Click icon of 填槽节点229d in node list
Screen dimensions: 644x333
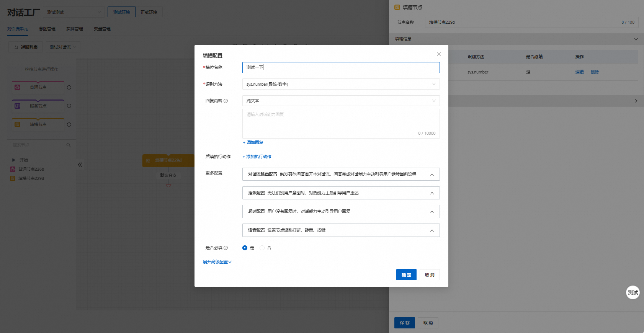[x=13, y=178]
